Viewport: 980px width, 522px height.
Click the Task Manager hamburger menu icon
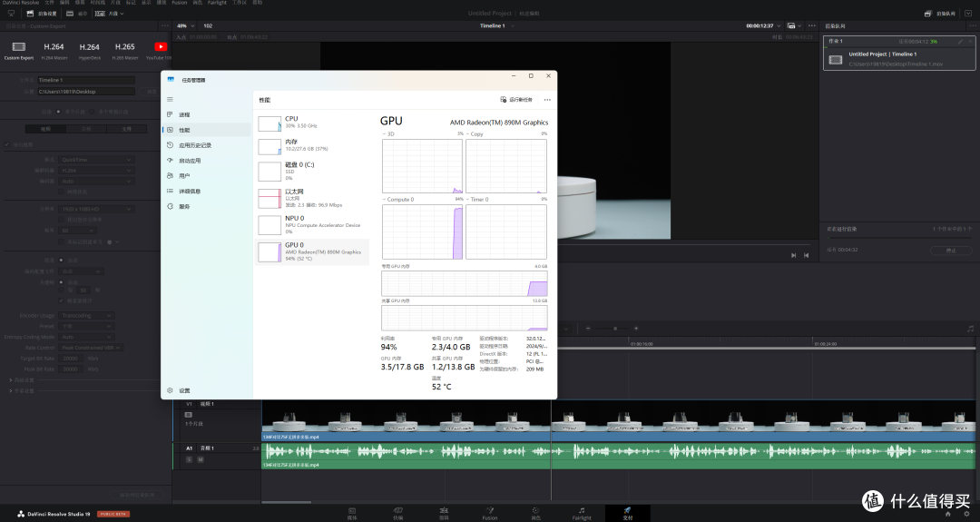pos(170,99)
